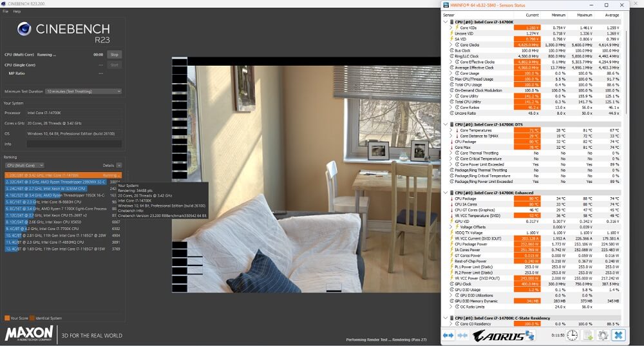Image resolution: width=644 pixels, height=346 pixels.
Task: Click the collapse-layout faded arrows icon
Action: pos(462,335)
